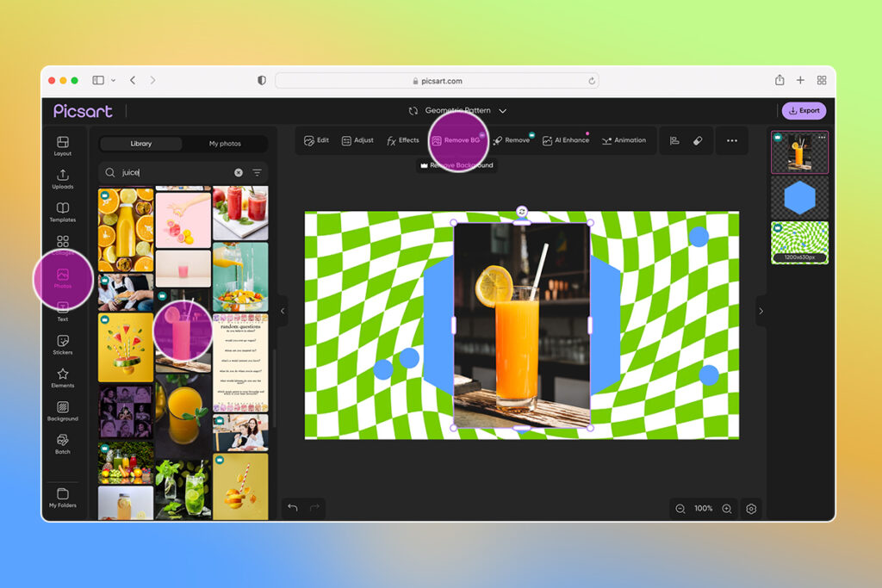This screenshot has height=588, width=882.
Task: Click the Animation toolbar icon
Action: coord(624,139)
